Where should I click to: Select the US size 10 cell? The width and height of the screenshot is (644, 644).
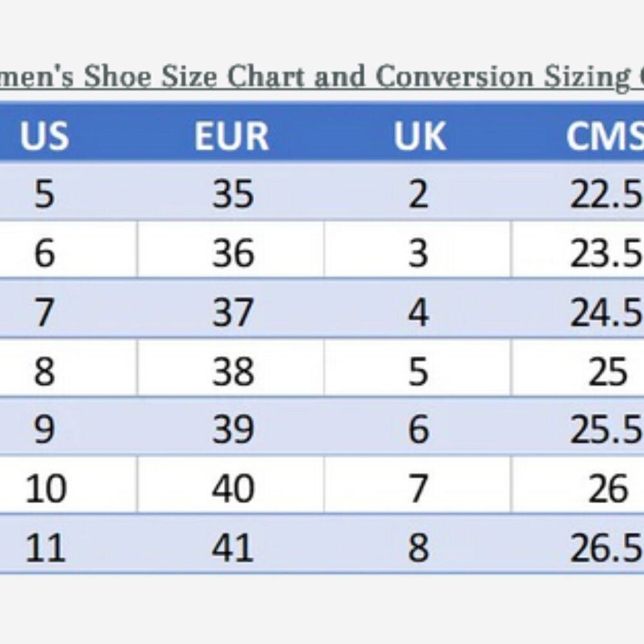point(45,489)
